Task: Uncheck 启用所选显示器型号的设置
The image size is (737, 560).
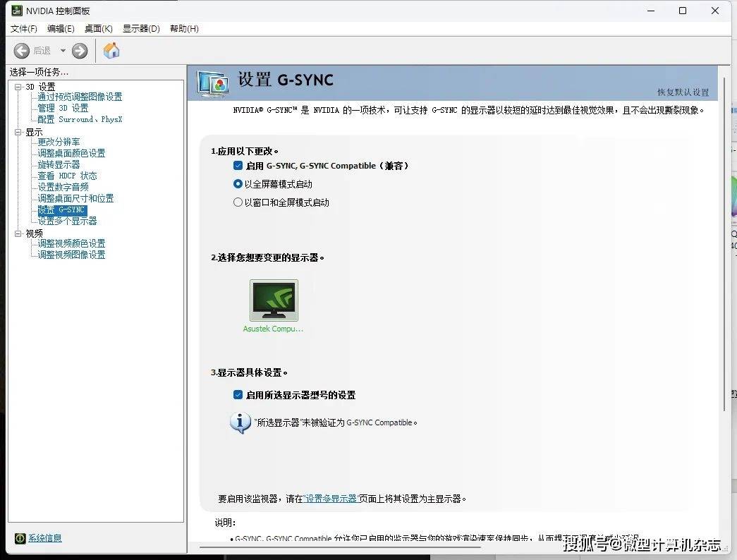Action: pos(238,395)
